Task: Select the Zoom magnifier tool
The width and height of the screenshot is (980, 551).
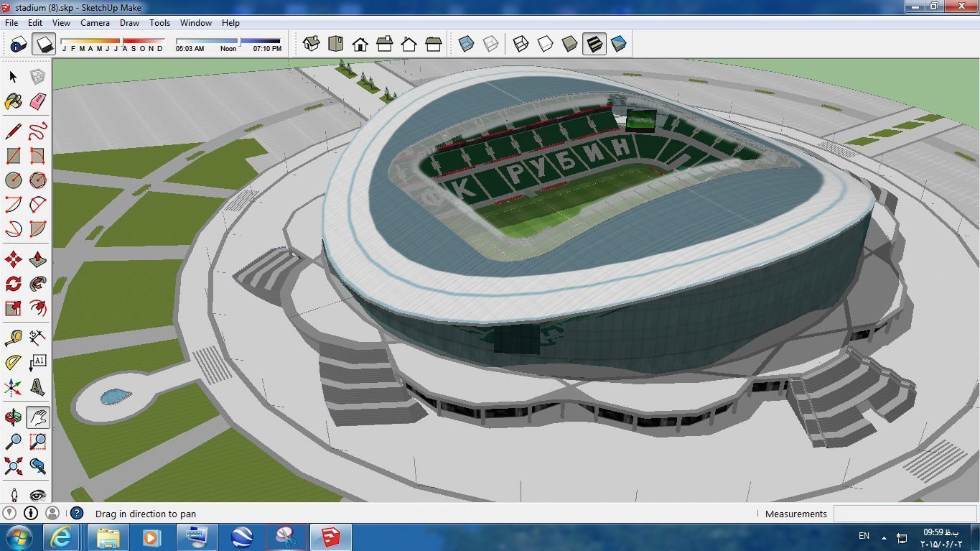Action: [x=13, y=441]
